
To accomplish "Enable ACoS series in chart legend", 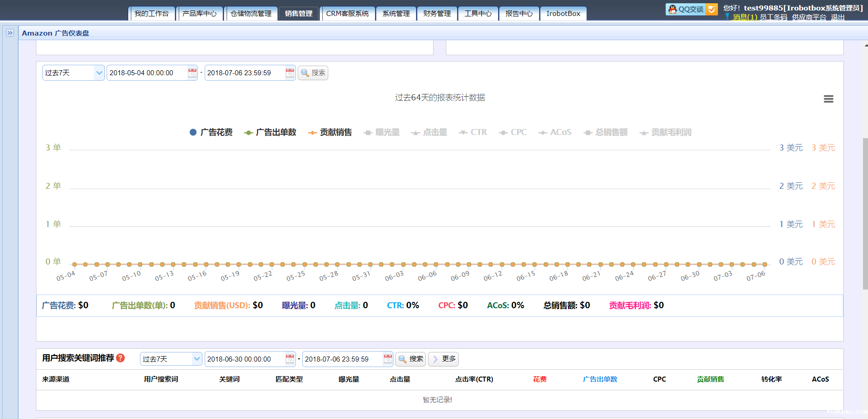I will pyautogui.click(x=555, y=132).
